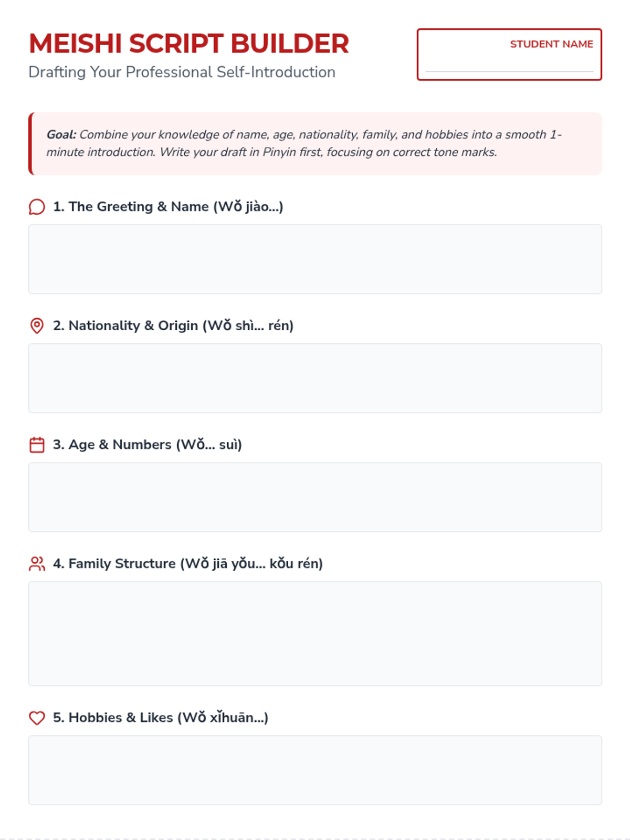
Task: Click heading 4. Family Structure
Action: tap(188, 564)
